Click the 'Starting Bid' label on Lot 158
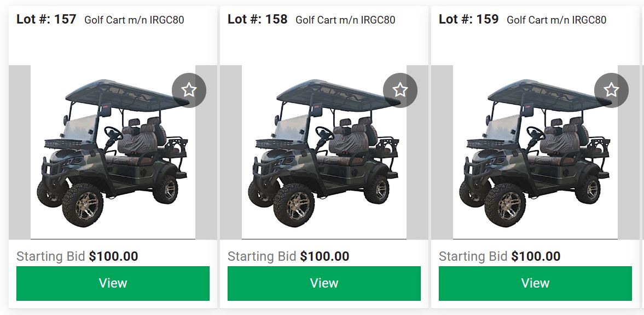The image size is (644, 315). click(262, 256)
